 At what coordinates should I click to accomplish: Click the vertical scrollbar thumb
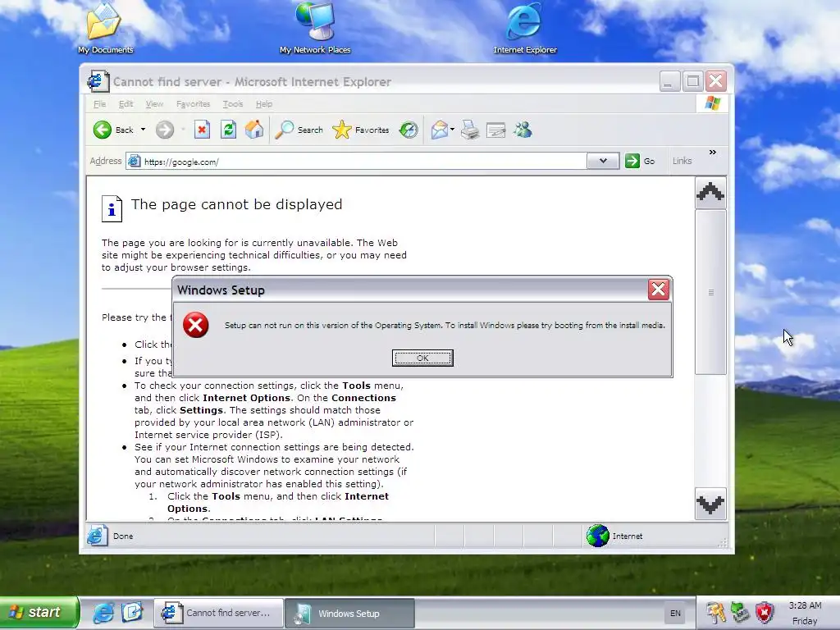pyautogui.click(x=710, y=293)
